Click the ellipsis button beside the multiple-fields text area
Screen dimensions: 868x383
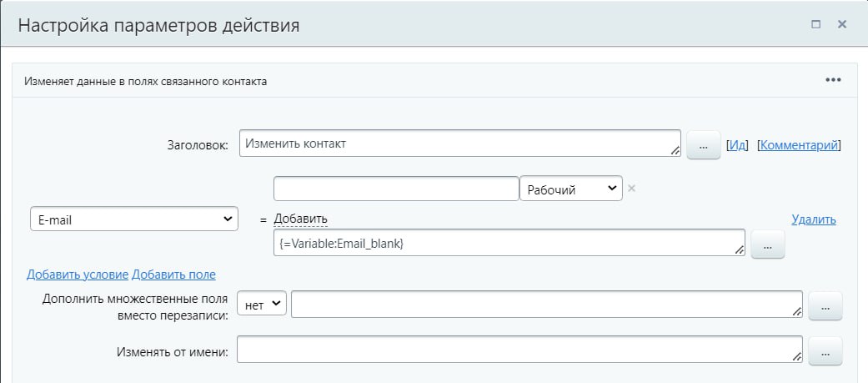[x=825, y=305]
